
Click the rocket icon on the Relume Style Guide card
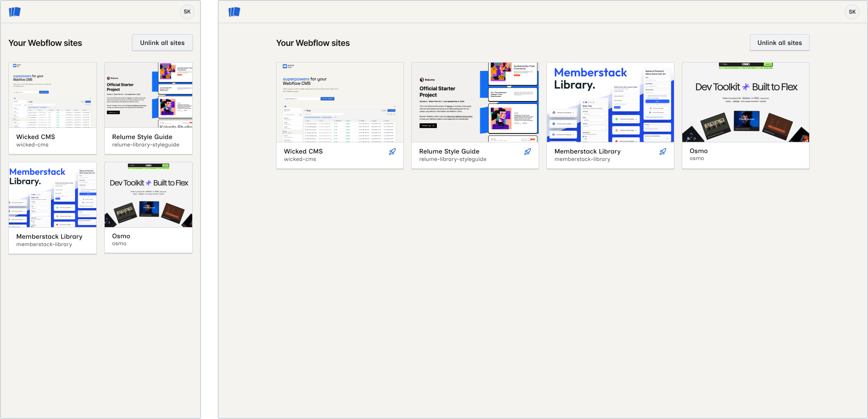coord(528,152)
